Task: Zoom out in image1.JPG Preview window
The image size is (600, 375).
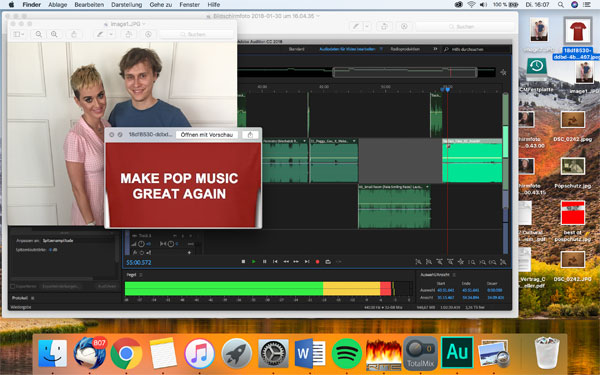Action: (39, 34)
